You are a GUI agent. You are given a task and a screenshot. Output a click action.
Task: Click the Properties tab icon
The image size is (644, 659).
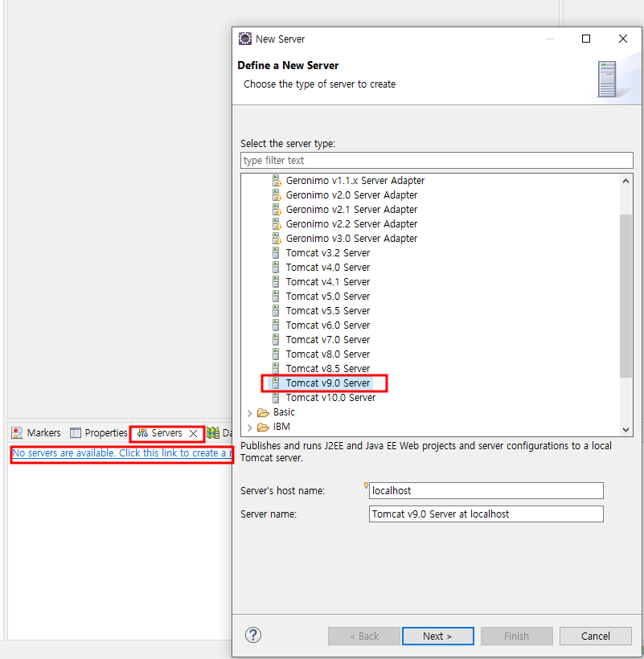(76, 433)
